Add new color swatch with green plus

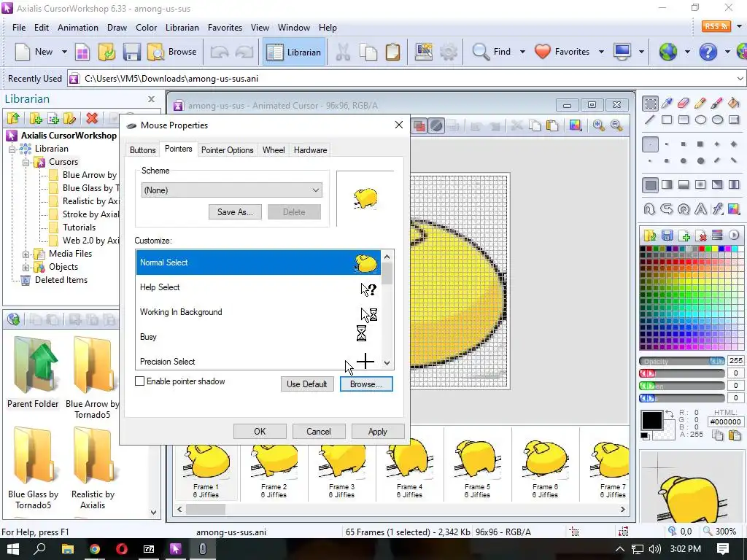tap(684, 236)
